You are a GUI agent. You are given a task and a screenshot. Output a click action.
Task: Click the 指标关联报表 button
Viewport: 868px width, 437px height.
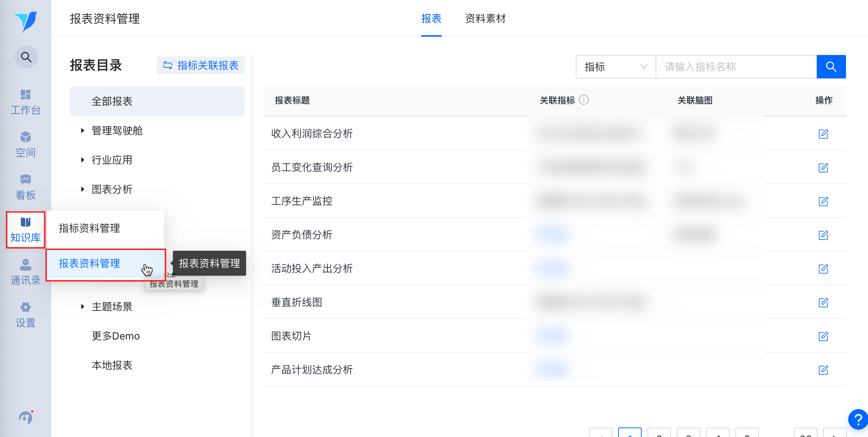click(201, 65)
